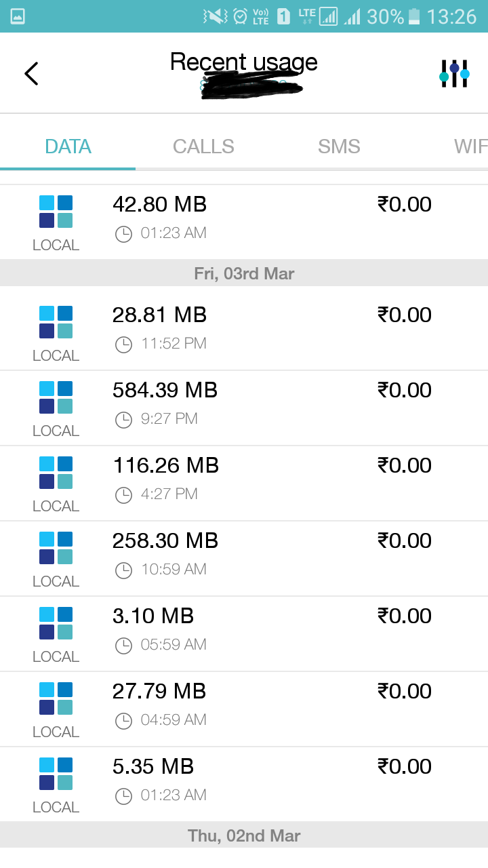This screenshot has width=488, height=868.
Task: Switch to the CALLS tab
Action: 203,146
